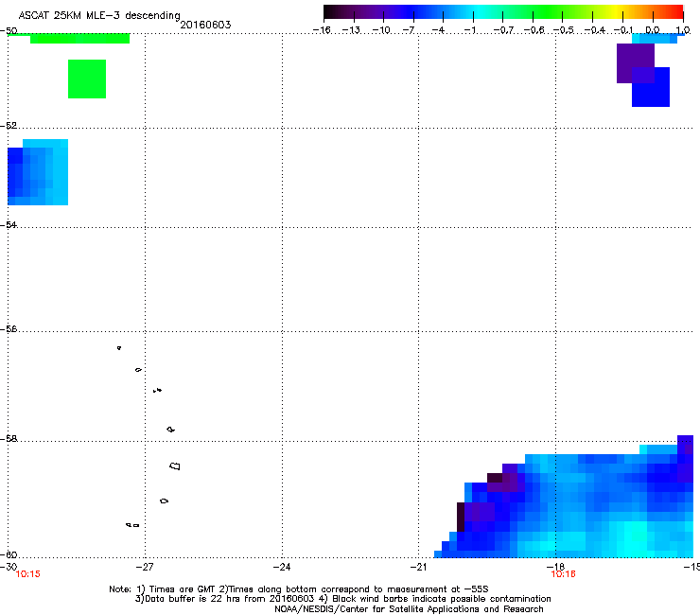
Task: Click the NOAA/NESDIS credit line
Action: click(x=409, y=609)
